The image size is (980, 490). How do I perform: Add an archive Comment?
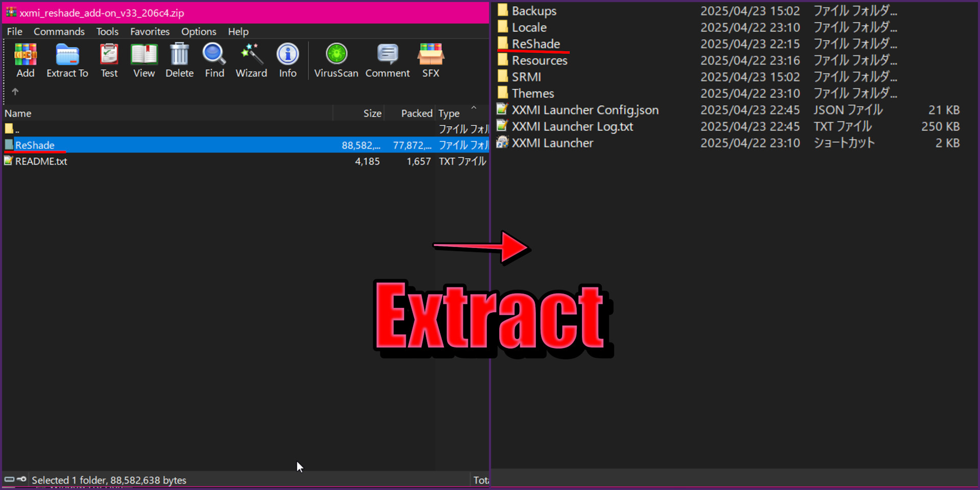[x=387, y=60]
